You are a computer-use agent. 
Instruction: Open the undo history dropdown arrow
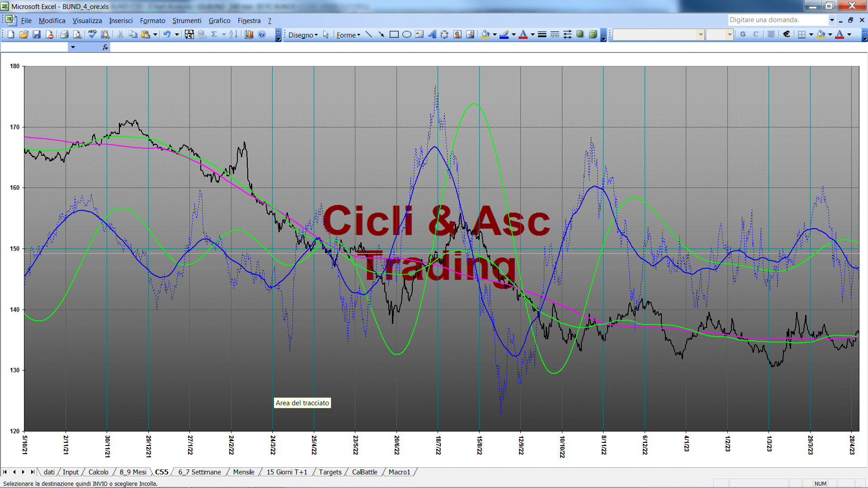tap(177, 35)
